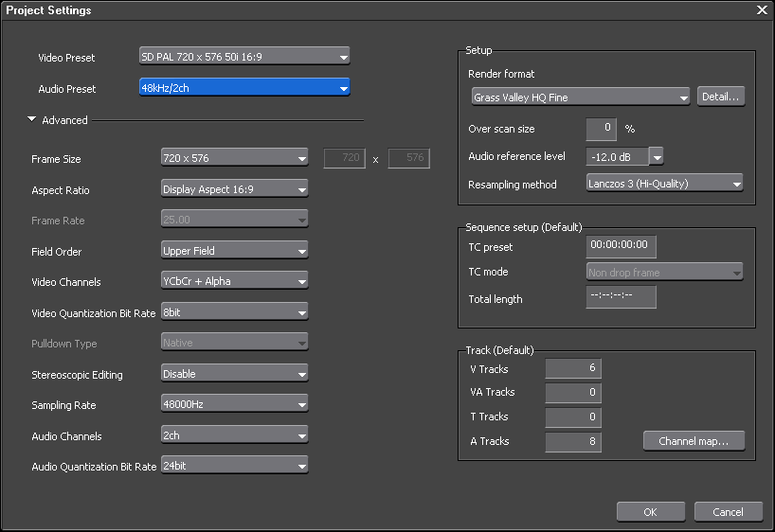Collapse the Advanced section triangle
Viewport: 775px width, 532px height.
click(32, 120)
